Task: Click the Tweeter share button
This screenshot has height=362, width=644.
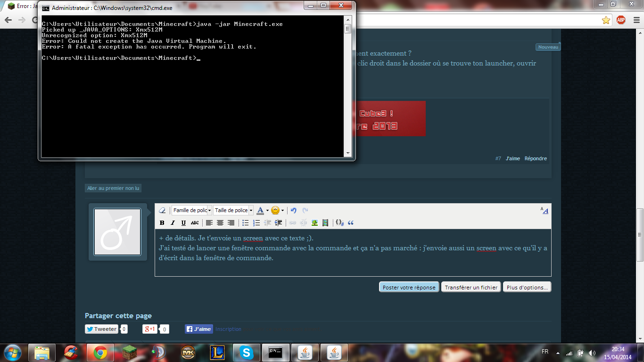Action: (x=101, y=329)
